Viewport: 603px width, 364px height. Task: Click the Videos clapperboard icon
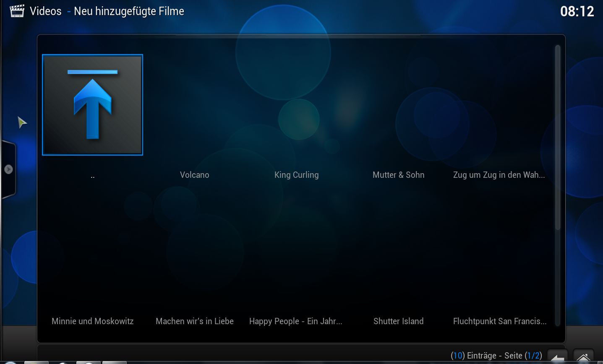[17, 11]
